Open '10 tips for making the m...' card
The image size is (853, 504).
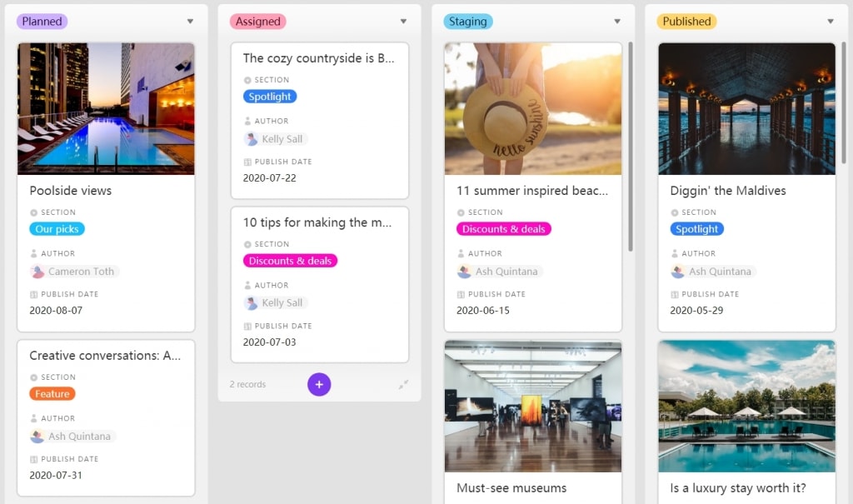(x=317, y=222)
